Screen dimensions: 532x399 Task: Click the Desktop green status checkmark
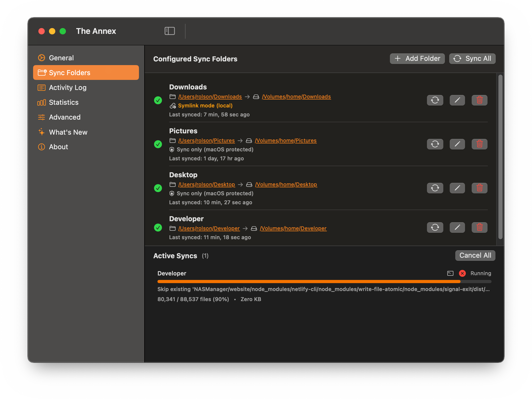click(x=158, y=188)
